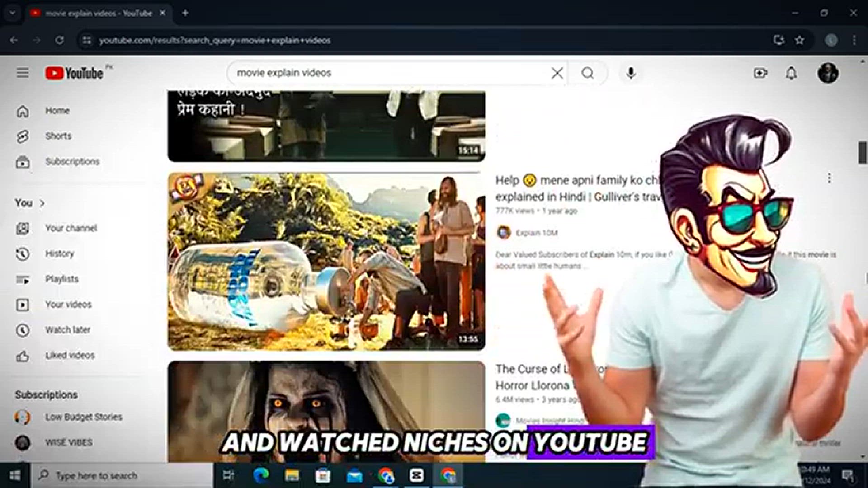Open Watch later playlist

[68, 330]
